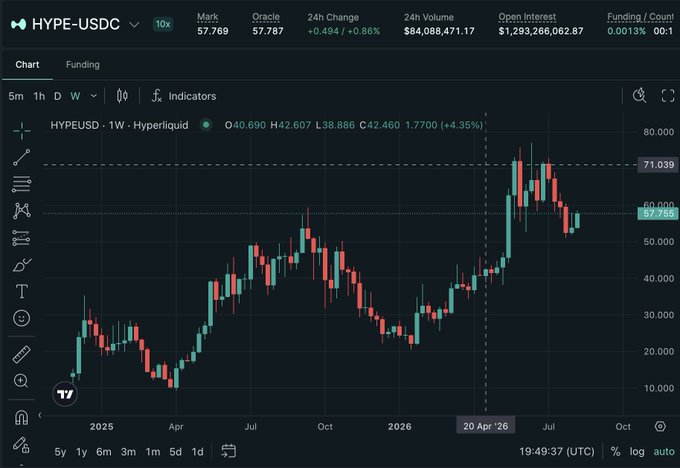This screenshot has width=680, height=468.
Task: Select the brush drawing tool
Action: point(22,265)
